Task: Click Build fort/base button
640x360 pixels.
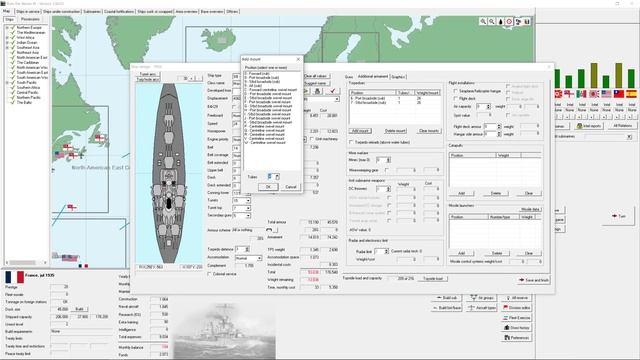Action: [x=447, y=308]
